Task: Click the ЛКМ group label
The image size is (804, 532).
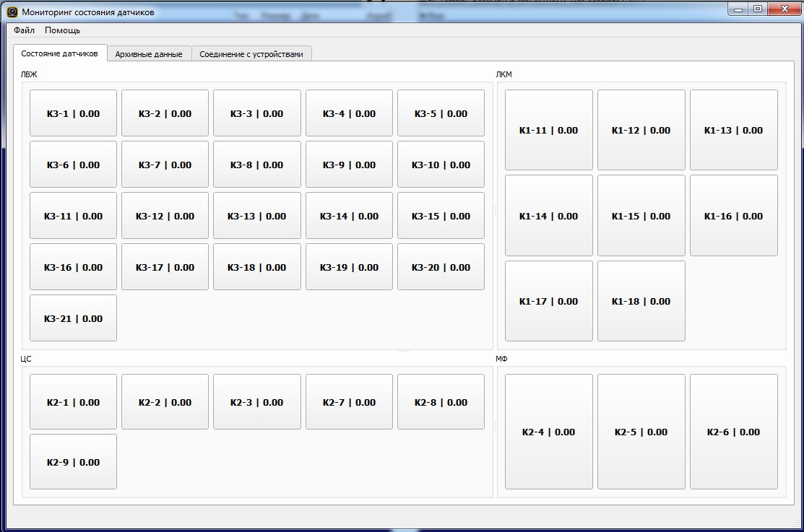Action: point(503,74)
